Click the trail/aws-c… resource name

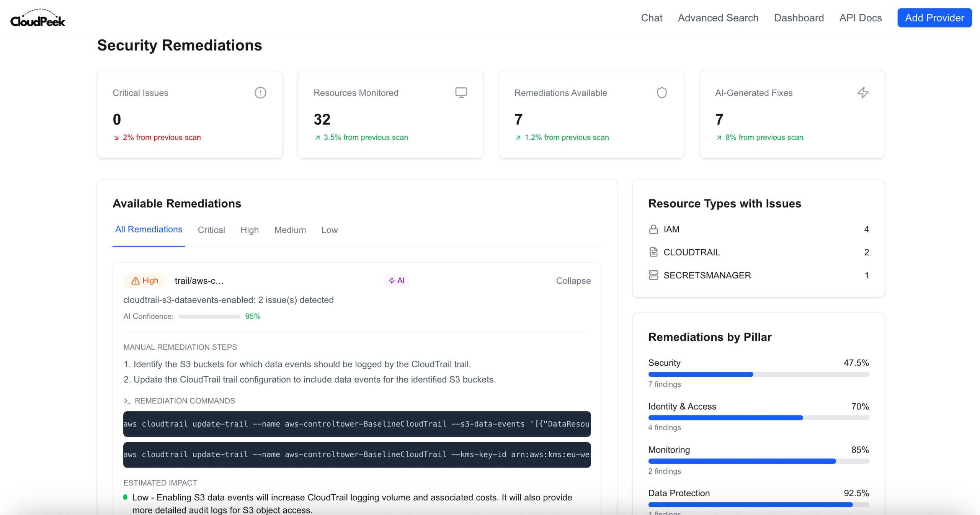click(x=199, y=281)
